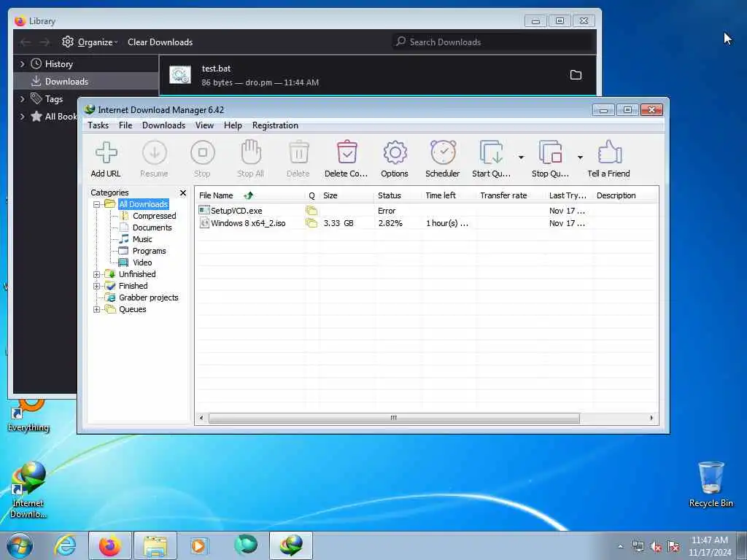Screen dimensions: 747x560
Task: Click the Start Queue toolbar icon
Action: [491, 152]
